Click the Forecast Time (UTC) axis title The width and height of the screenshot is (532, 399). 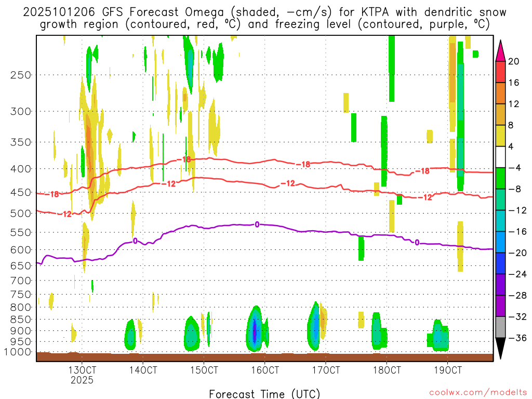[x=264, y=394]
